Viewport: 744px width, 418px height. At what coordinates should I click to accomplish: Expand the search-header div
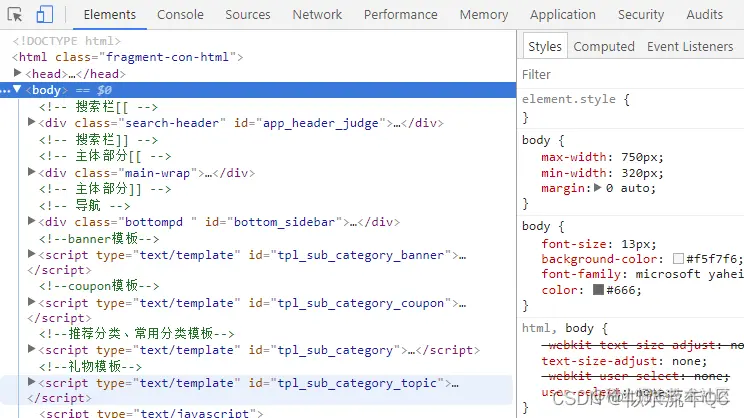[x=31, y=122]
